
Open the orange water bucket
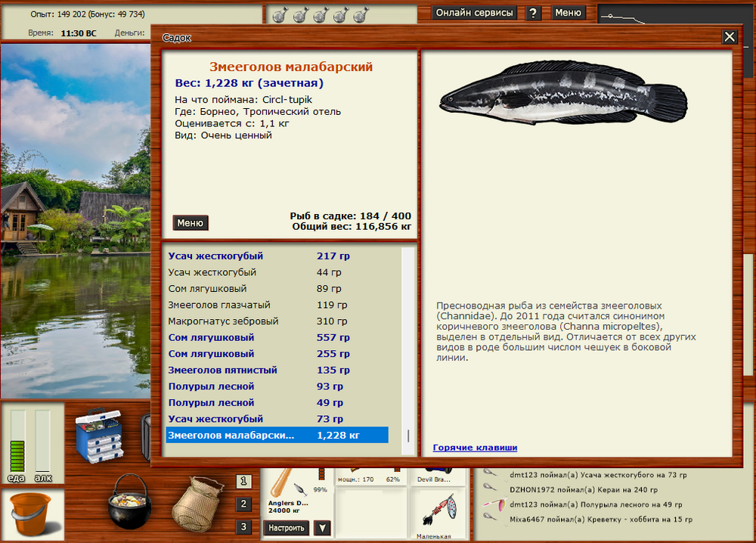[30, 513]
